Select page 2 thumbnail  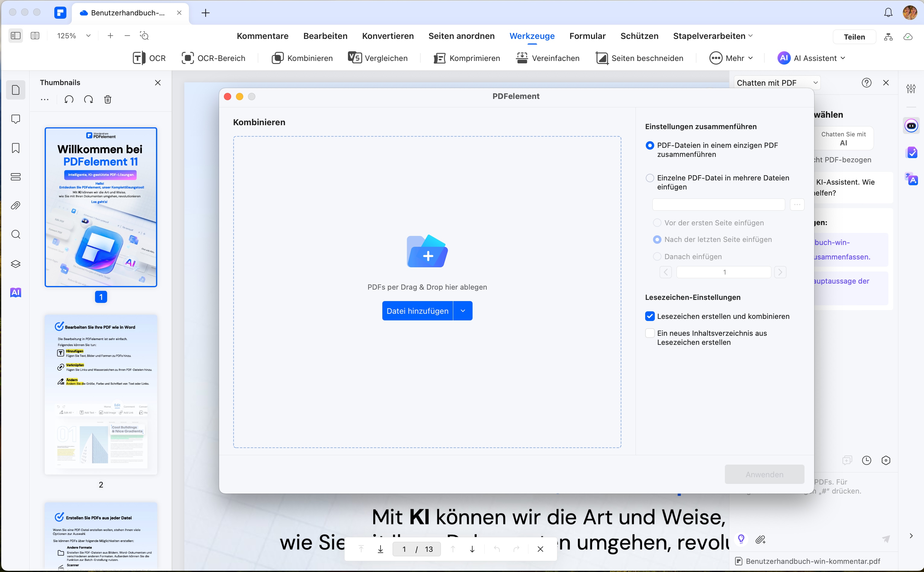point(101,395)
